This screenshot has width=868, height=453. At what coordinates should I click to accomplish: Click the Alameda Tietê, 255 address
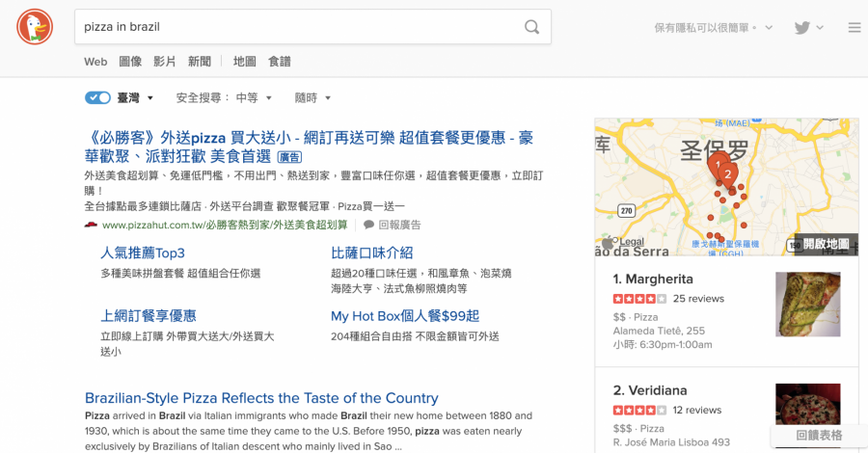(659, 331)
